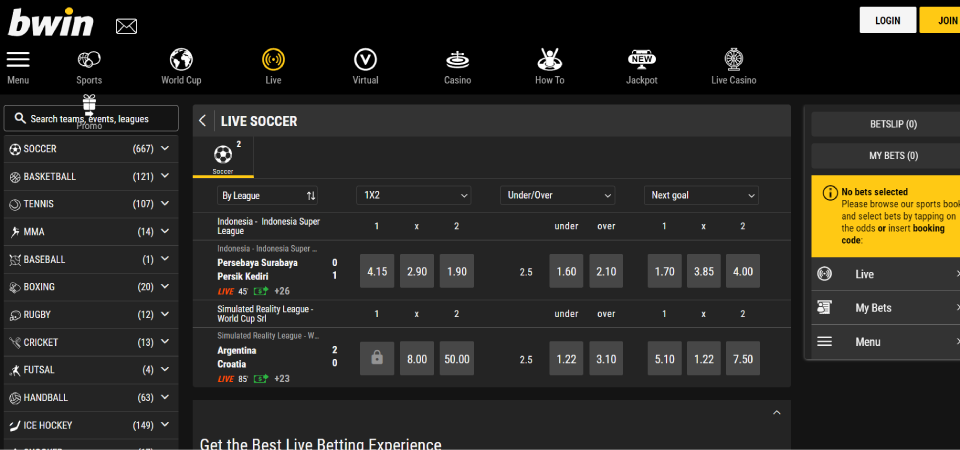
Task: Expand the BASKETBALL category
Action: pyautogui.click(x=165, y=176)
